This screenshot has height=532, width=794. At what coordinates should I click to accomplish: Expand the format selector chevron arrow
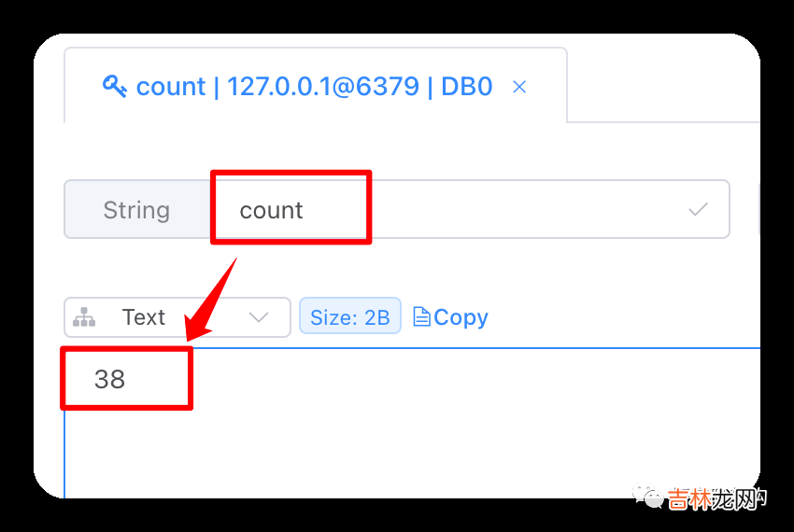[x=259, y=317]
